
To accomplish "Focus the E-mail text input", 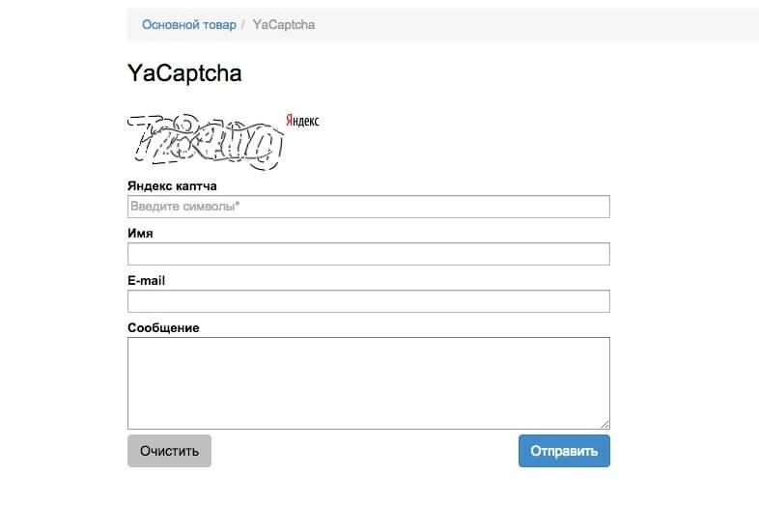I will coord(368,301).
